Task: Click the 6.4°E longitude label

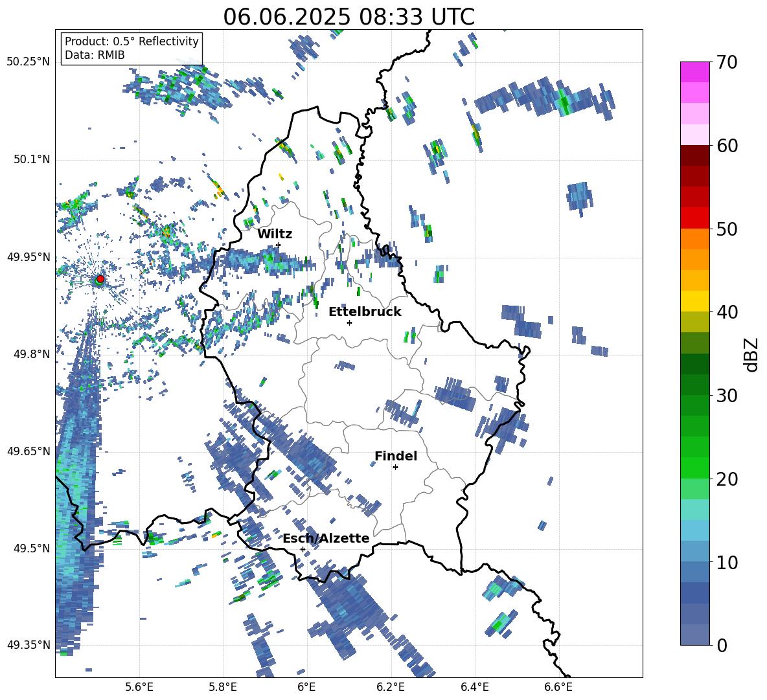Action: [x=474, y=687]
